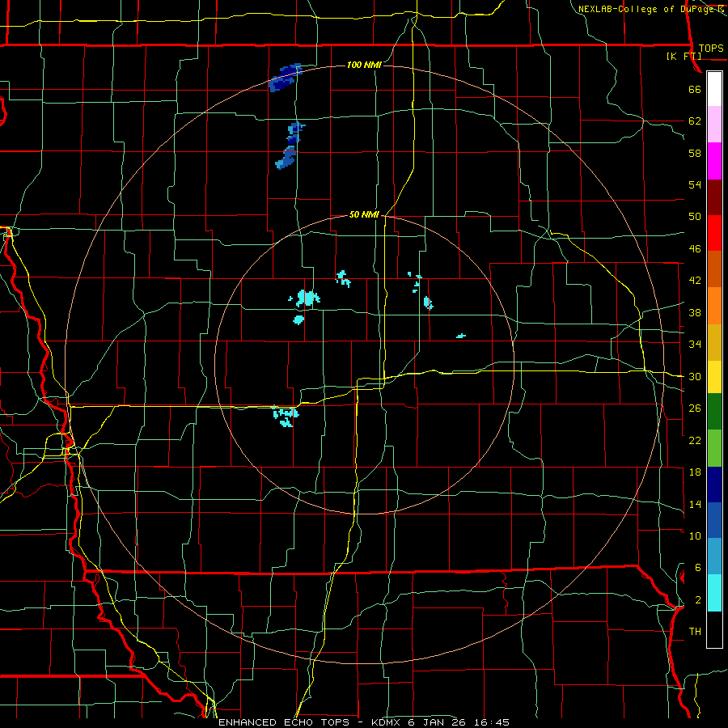Select the bright red legend color band

point(714,233)
